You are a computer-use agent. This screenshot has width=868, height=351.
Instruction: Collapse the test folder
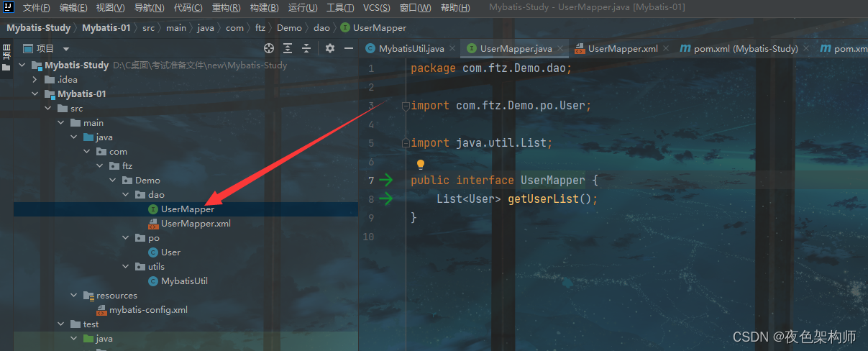60,324
